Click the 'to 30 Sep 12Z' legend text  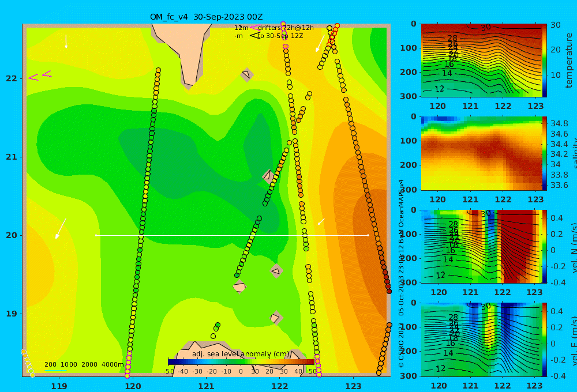point(280,36)
